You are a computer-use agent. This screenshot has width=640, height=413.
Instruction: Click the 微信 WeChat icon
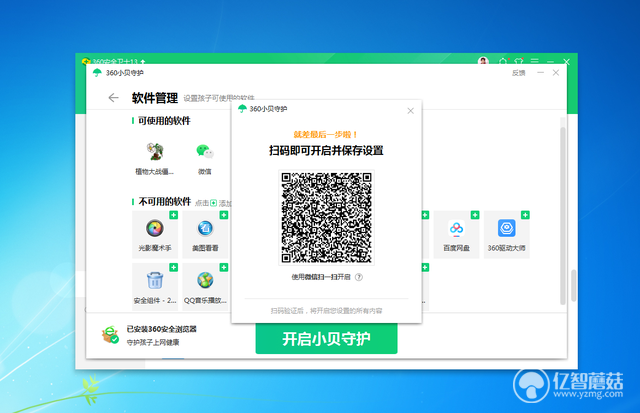click(x=204, y=151)
